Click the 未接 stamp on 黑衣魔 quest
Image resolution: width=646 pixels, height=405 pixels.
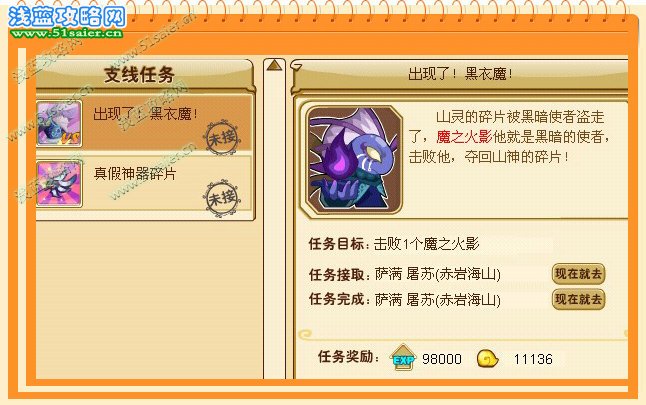click(x=222, y=138)
